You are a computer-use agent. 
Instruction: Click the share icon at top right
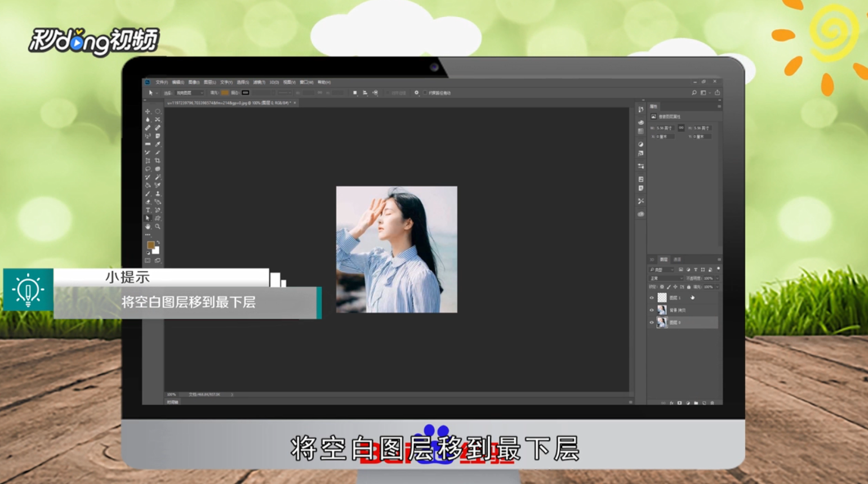pos(717,93)
